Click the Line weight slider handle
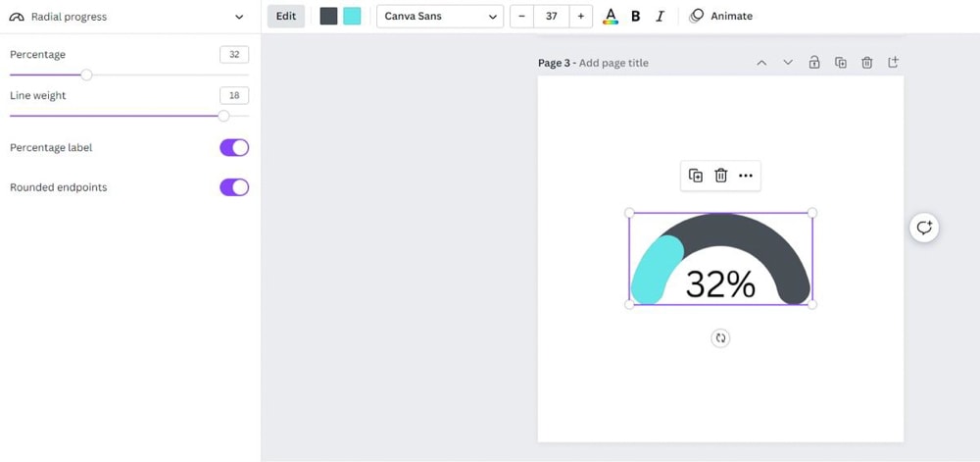This screenshot has width=980, height=462. pos(223,116)
